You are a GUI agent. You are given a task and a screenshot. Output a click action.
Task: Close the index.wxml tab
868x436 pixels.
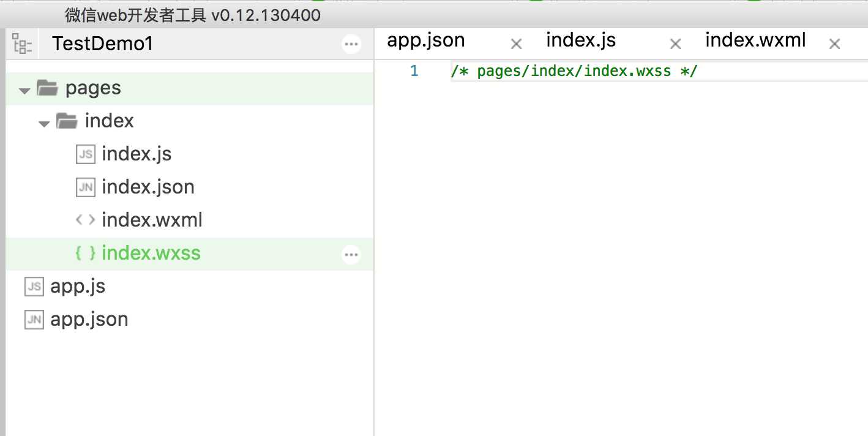[834, 44]
